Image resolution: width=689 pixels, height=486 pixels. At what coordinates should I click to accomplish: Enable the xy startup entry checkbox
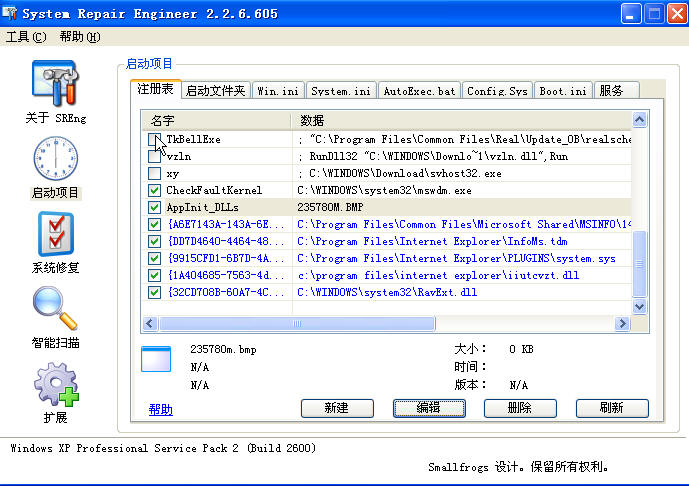tap(154, 173)
